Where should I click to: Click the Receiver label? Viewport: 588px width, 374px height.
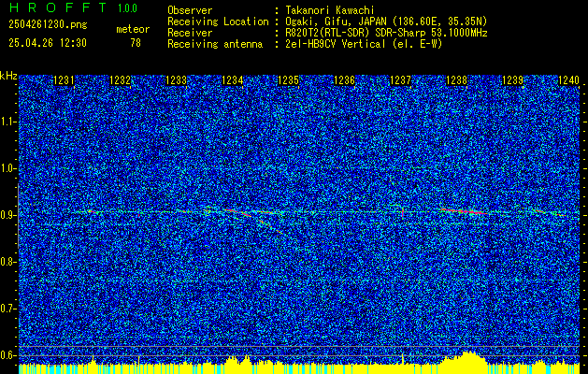190,33
